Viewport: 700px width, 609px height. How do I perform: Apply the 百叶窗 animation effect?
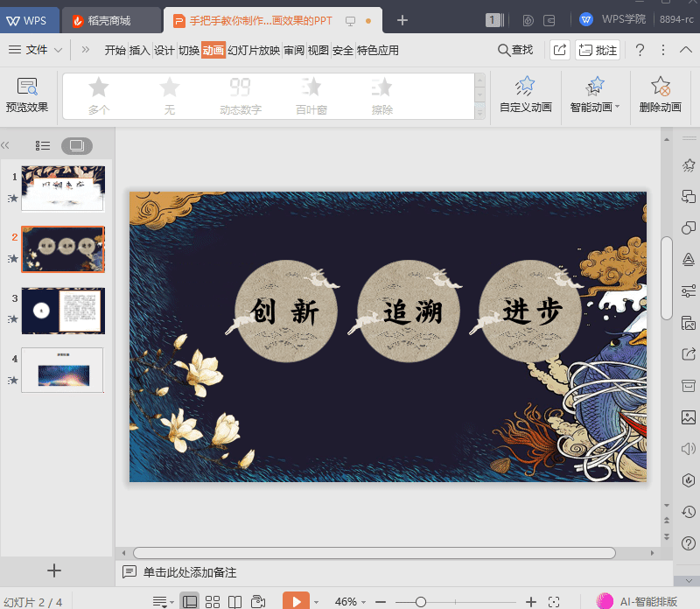click(311, 96)
